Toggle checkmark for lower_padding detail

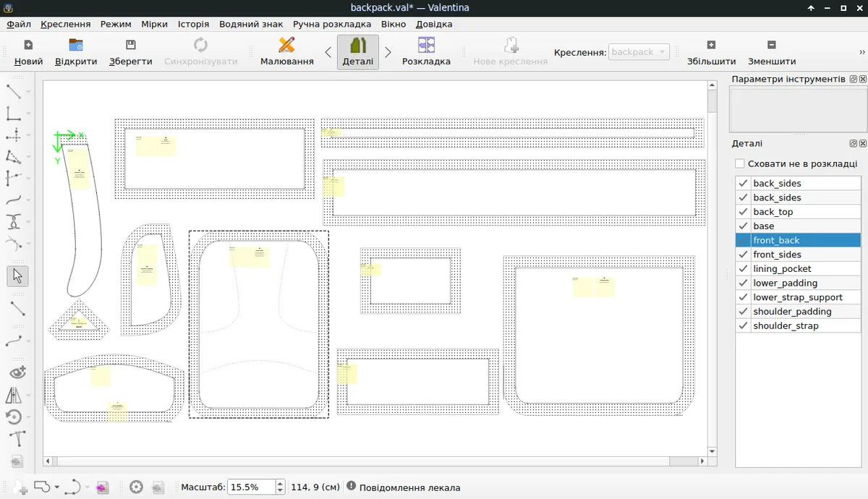[743, 283]
